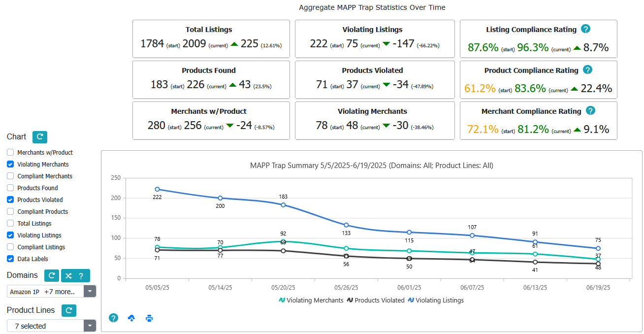Open Product Compliance Rating help
The width and height of the screenshot is (644, 334).
click(587, 70)
